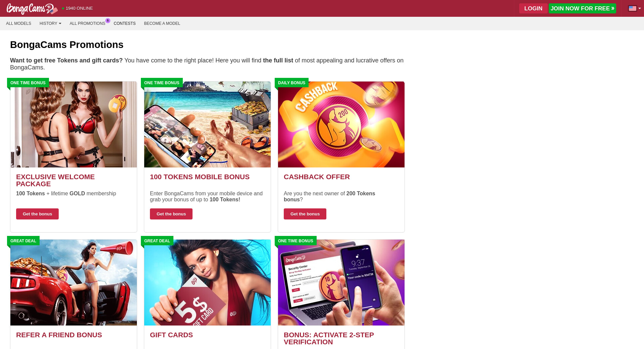
Task: Open the 5$ gift card image
Action: click(207, 283)
